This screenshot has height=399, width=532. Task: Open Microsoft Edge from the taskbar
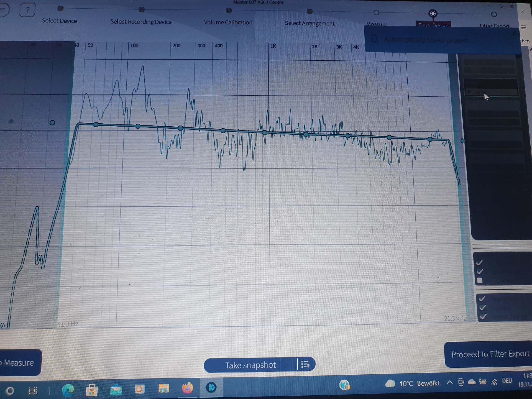[68, 390]
